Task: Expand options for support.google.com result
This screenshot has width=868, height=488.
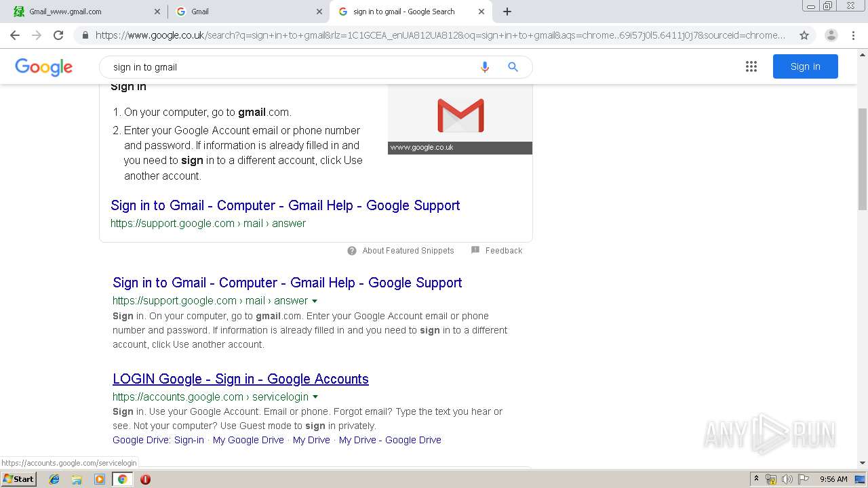Action: [x=315, y=301]
